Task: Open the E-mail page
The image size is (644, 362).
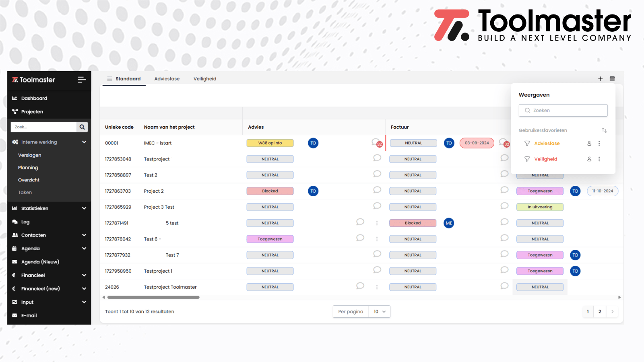Action: tap(29, 316)
